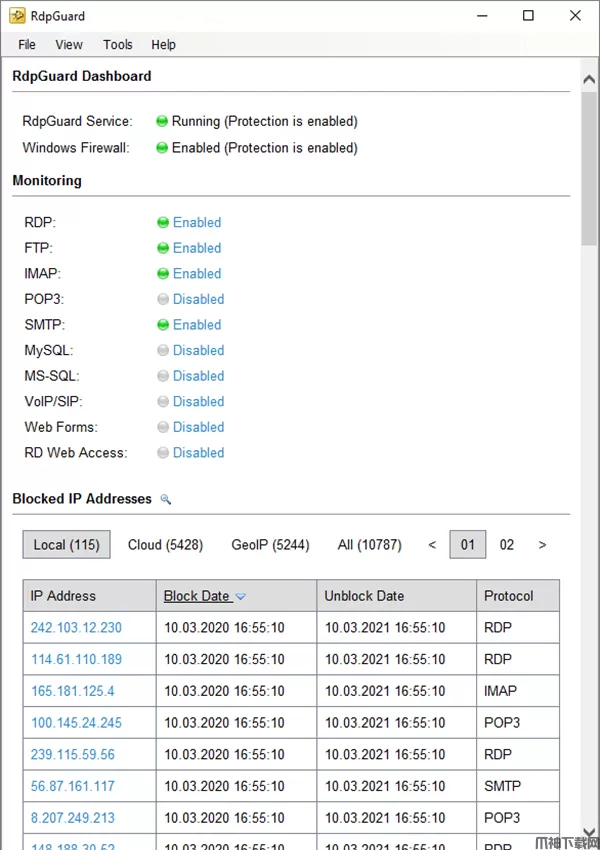Click the gray status icon next to MySQL
Image resolution: width=600 pixels, height=850 pixels.
(162, 351)
